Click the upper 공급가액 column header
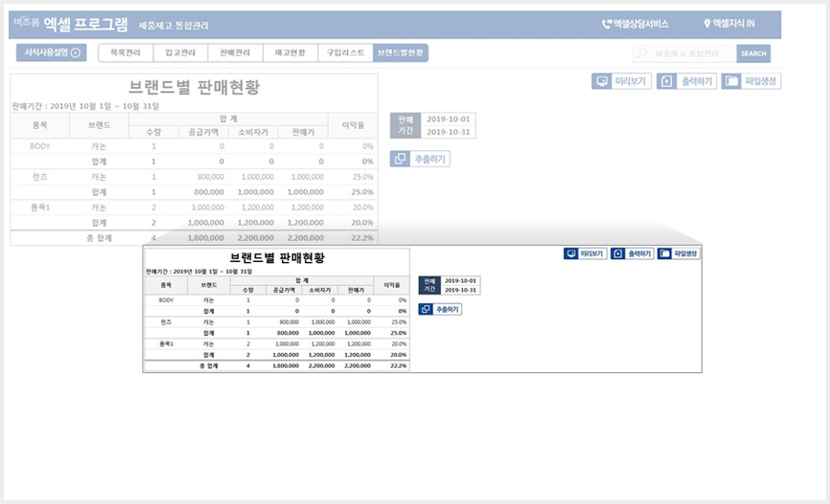 point(204,132)
